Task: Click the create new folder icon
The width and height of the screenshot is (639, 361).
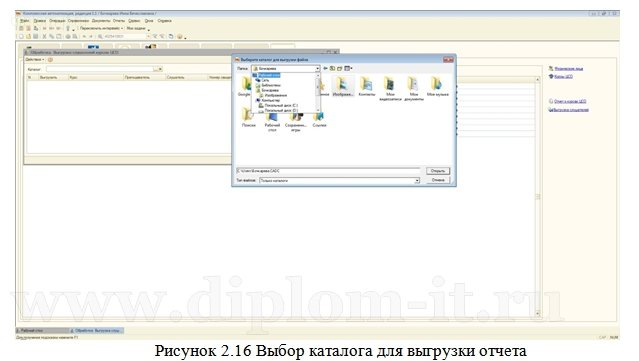Action: pos(339,68)
